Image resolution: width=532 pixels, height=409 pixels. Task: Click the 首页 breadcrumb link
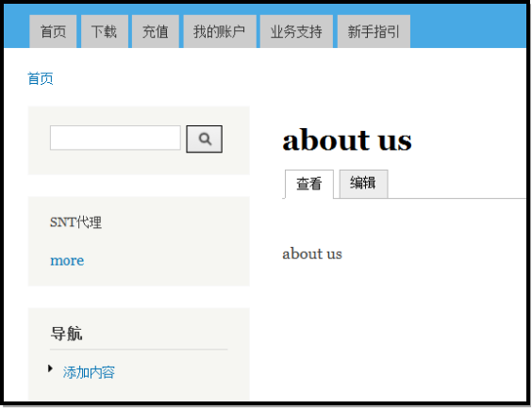pos(41,78)
